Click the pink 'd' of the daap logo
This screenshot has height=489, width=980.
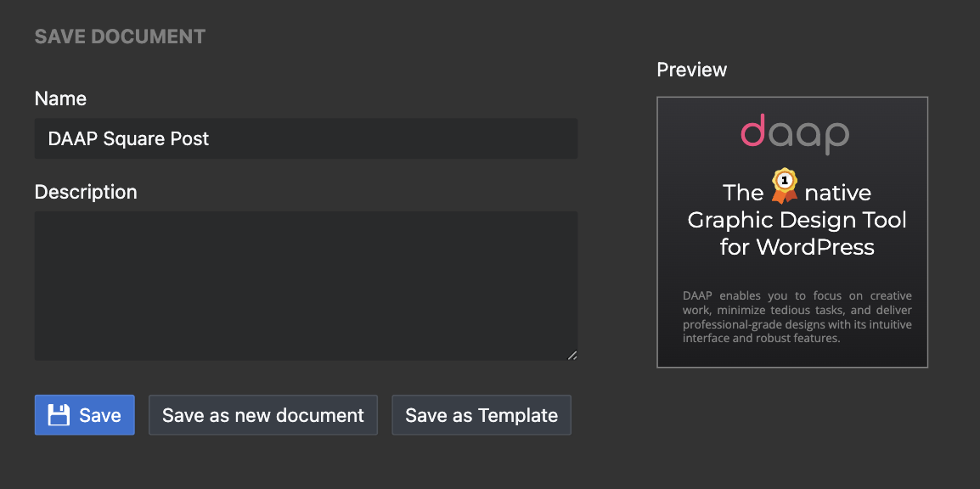point(752,130)
